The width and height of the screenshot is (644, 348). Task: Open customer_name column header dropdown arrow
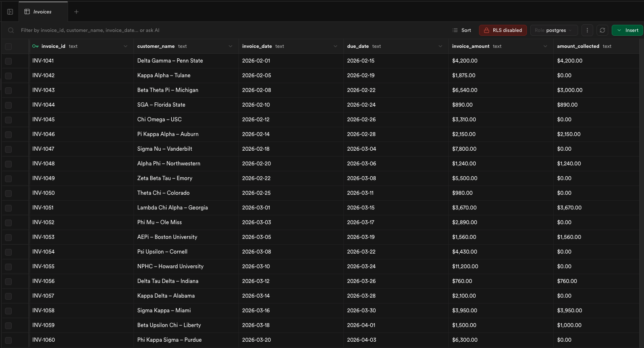point(230,46)
